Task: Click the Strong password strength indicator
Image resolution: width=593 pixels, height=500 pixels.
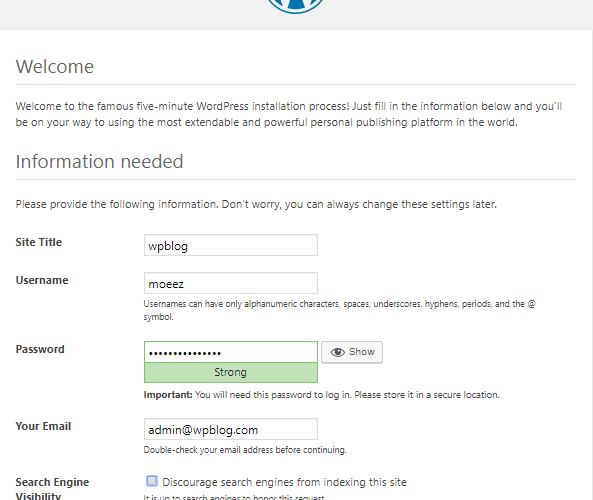Action: click(x=231, y=373)
